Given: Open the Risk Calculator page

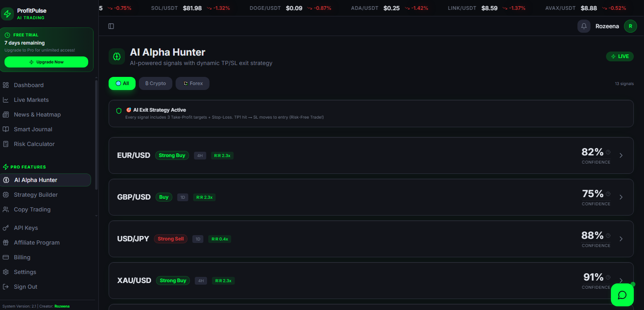Looking at the screenshot, I should click(46, 144).
